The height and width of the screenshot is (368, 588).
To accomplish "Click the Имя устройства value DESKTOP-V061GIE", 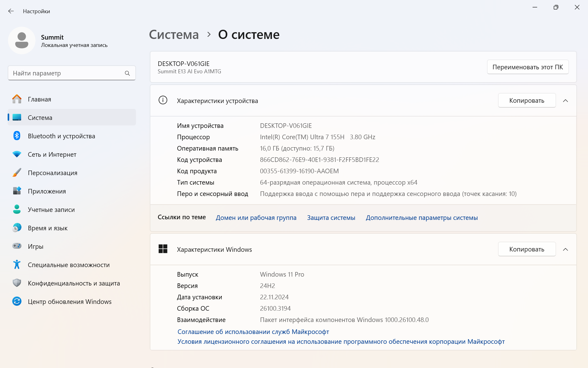I will [x=286, y=126].
